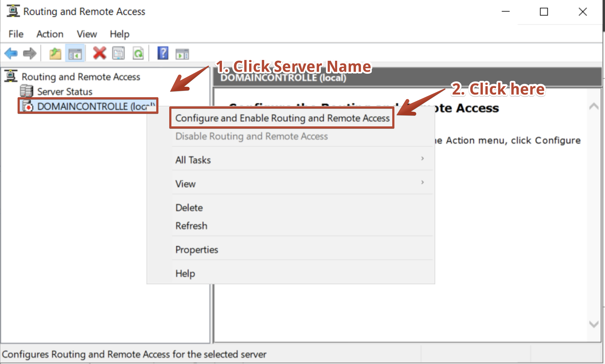Screen dimensions: 605x364
Task: Select Server Status in the tree
Action: (65, 91)
